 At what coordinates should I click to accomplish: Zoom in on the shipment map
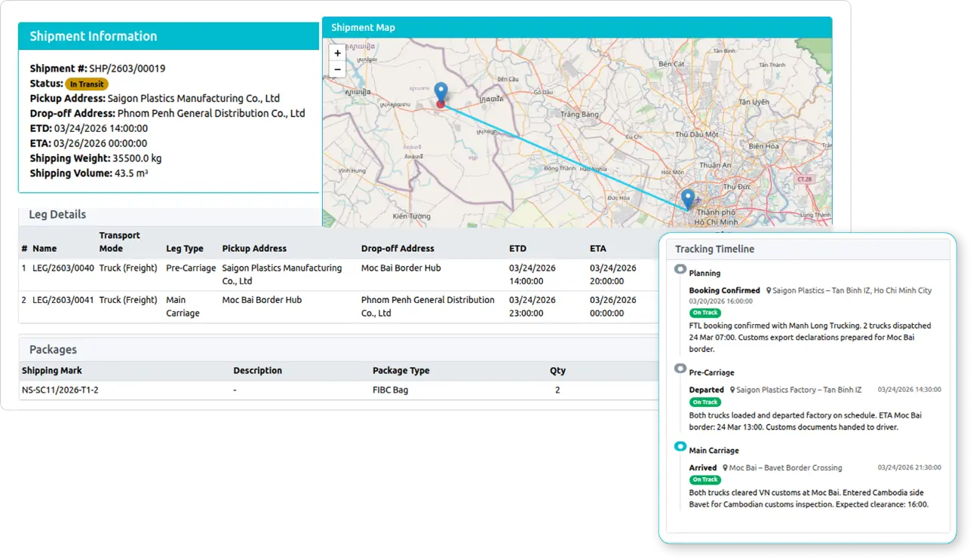click(337, 53)
